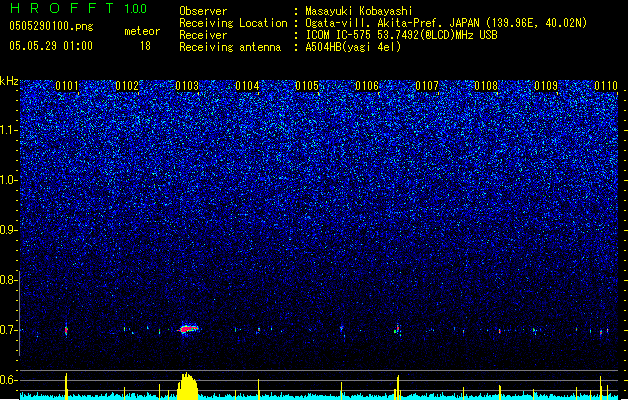Click the 0104 time marker
Viewport: 629px width, 400px height.
247,86
